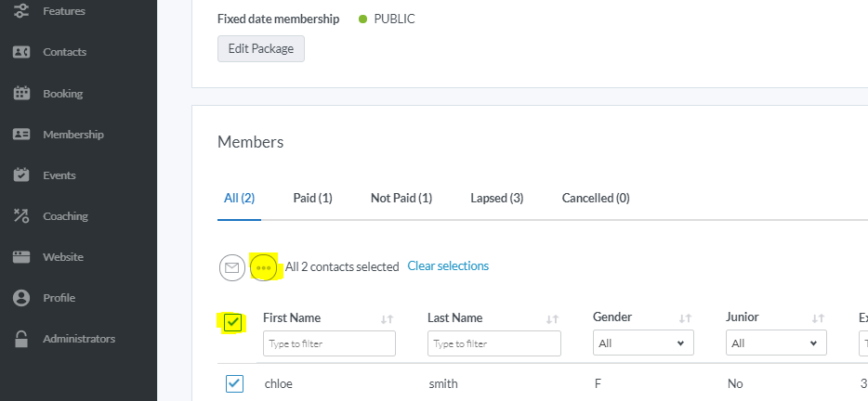
Task: Click the Administrators padlock icon
Action: coord(21,339)
